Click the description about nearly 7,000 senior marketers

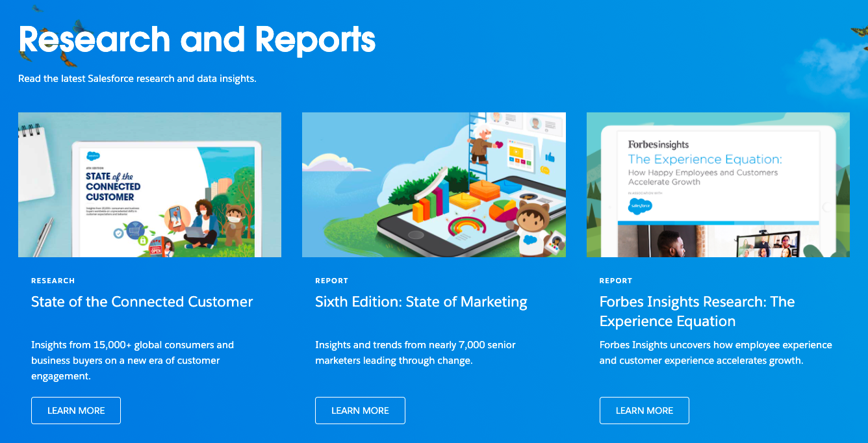(x=415, y=352)
